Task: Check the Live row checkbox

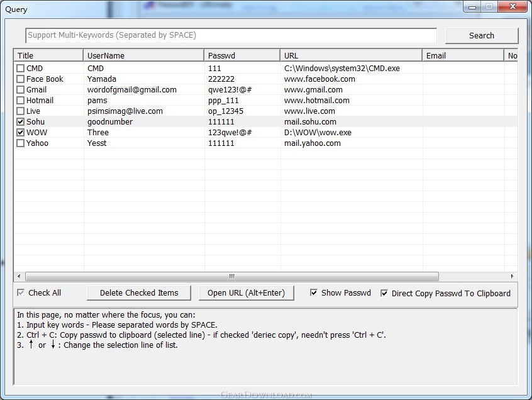Action: (x=20, y=111)
